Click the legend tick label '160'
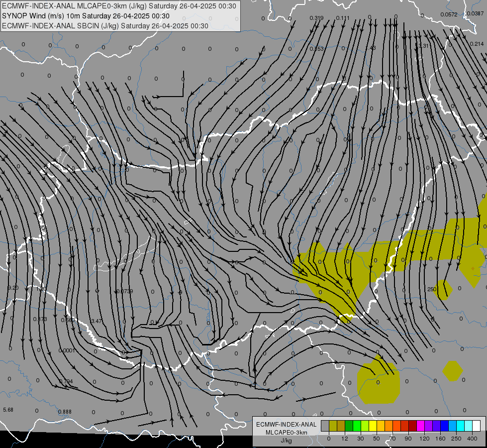This screenshot has height=448, width=487. pyautogui.click(x=440, y=439)
